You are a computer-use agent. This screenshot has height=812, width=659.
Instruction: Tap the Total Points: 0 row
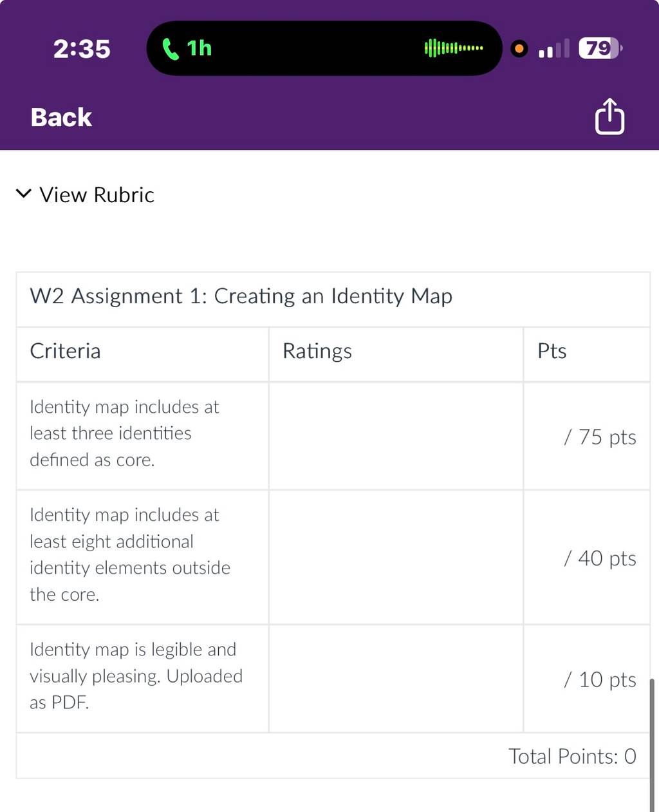(x=333, y=756)
